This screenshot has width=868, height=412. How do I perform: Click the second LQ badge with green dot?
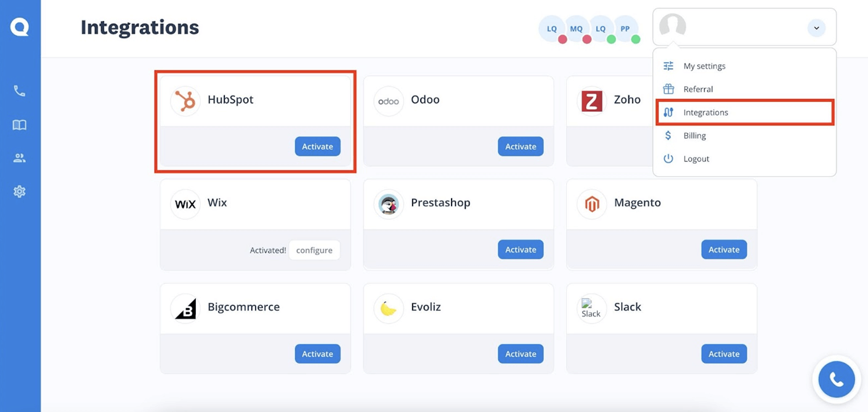tap(601, 29)
